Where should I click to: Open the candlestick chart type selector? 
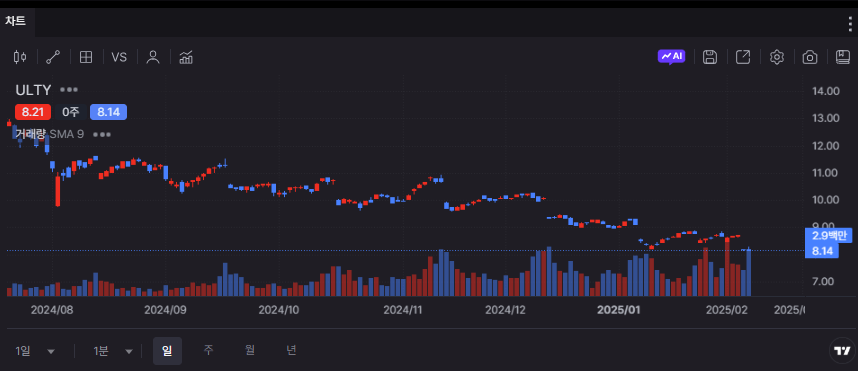coord(20,57)
